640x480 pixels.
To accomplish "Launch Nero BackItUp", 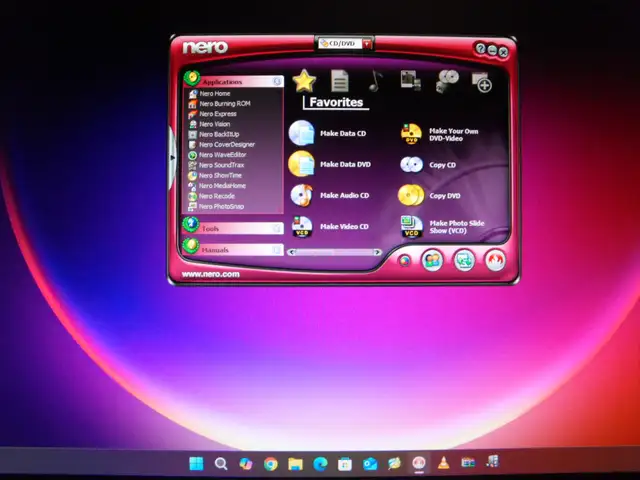I will pos(214,134).
